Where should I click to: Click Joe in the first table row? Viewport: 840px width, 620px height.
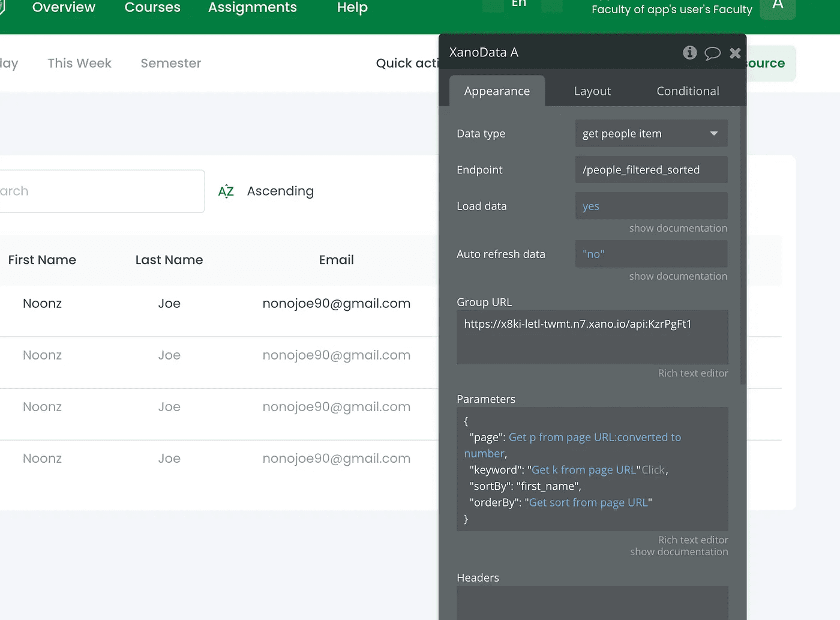point(169,304)
